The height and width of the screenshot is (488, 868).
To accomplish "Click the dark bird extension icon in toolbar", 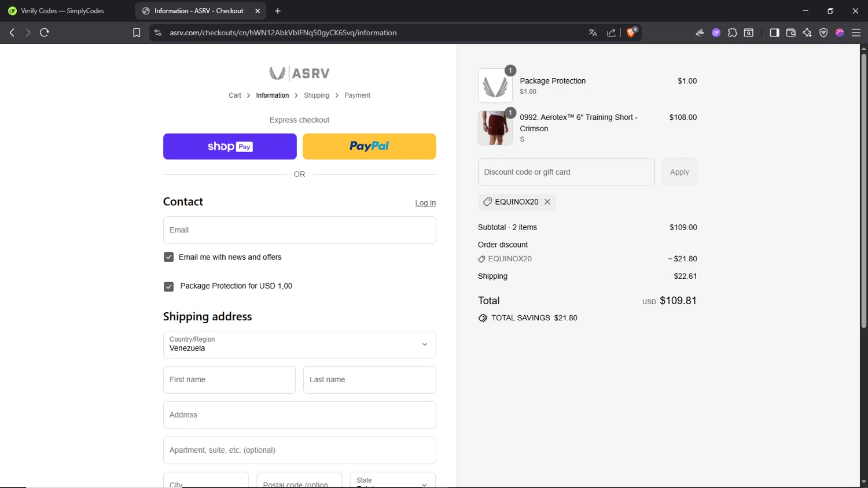I will pyautogui.click(x=700, y=33).
